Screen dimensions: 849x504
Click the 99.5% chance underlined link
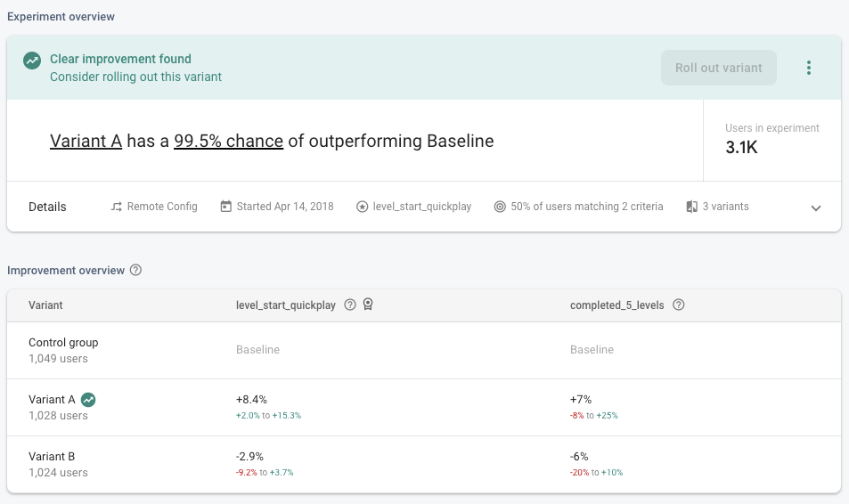[228, 141]
